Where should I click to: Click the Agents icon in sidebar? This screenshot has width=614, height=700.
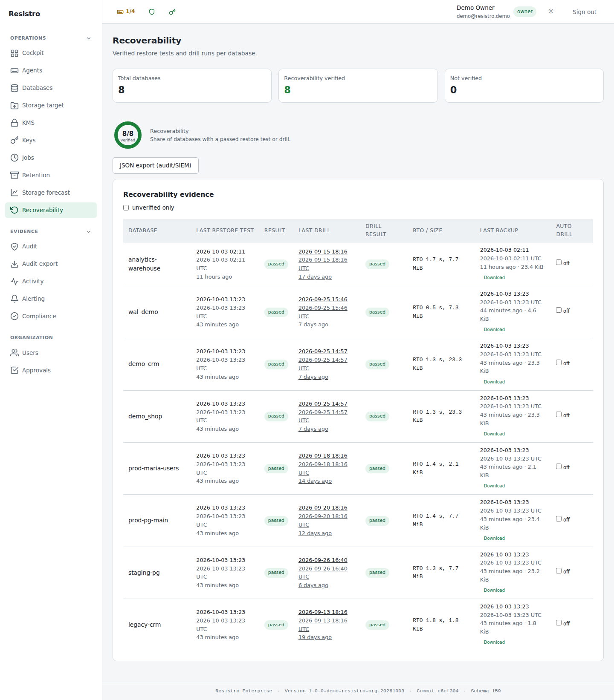pos(14,71)
